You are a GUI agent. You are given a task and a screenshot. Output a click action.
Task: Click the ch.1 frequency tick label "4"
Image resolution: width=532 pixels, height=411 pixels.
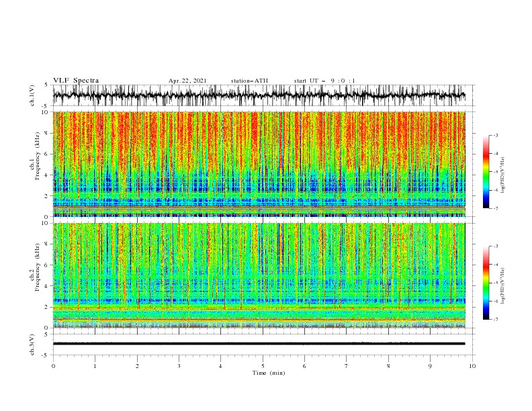[46, 175]
